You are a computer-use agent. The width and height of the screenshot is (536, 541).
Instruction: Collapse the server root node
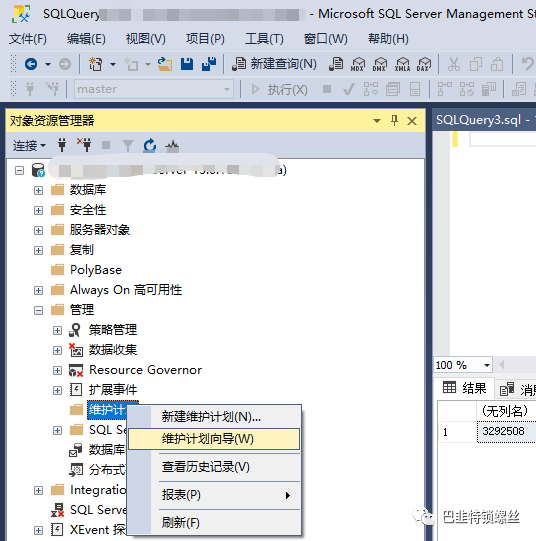click(x=20, y=170)
